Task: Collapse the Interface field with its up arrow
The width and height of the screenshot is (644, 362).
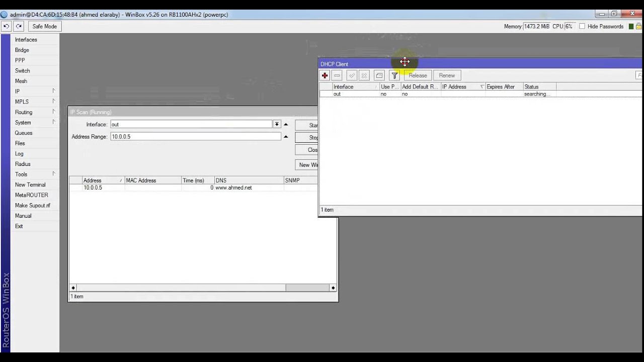Action: (286, 124)
